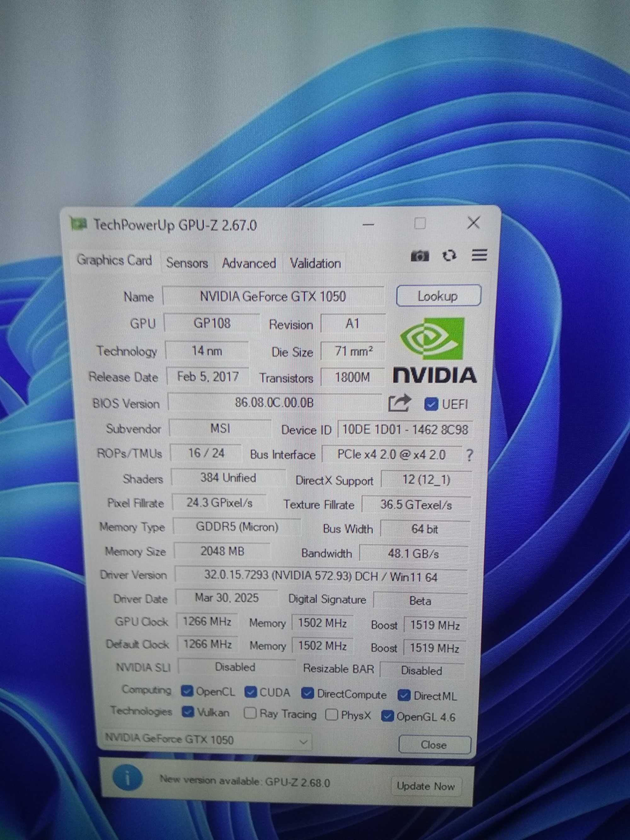Image resolution: width=630 pixels, height=840 pixels.
Task: Toggle the OpenCL checkbox
Action: [x=187, y=691]
